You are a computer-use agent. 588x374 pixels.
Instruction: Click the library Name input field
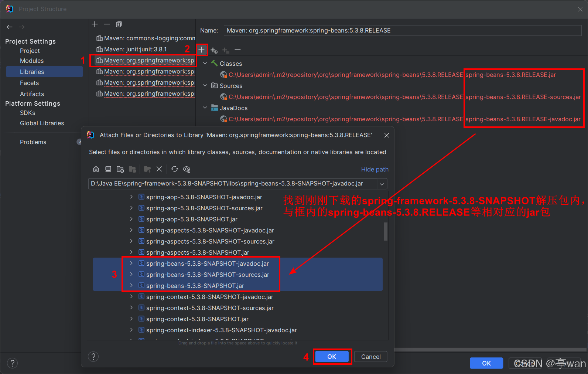coord(403,30)
